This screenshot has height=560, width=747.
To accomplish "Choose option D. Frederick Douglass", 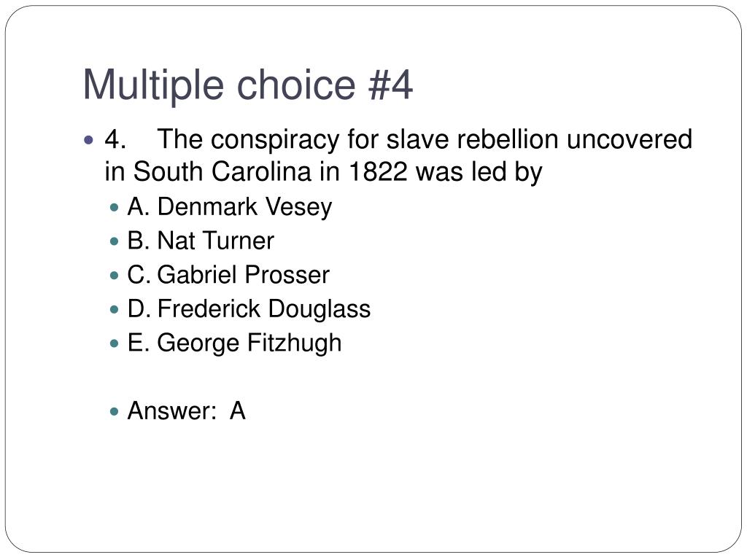I will pyautogui.click(x=249, y=308).
